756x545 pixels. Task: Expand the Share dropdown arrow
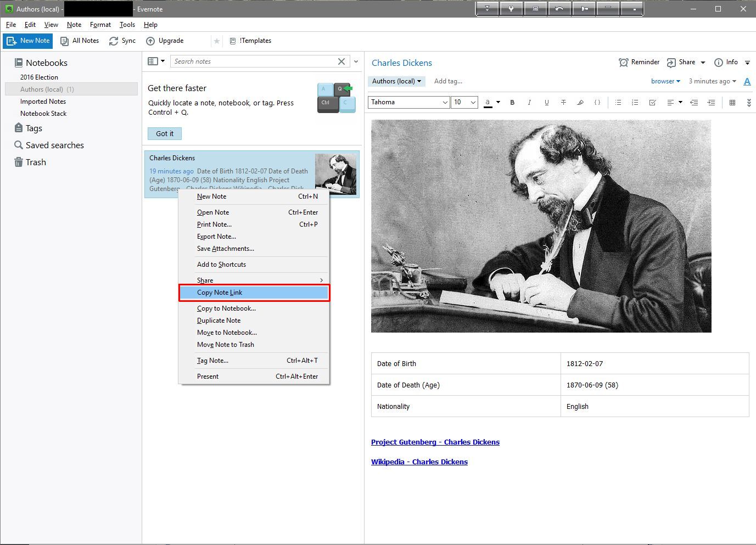point(703,63)
